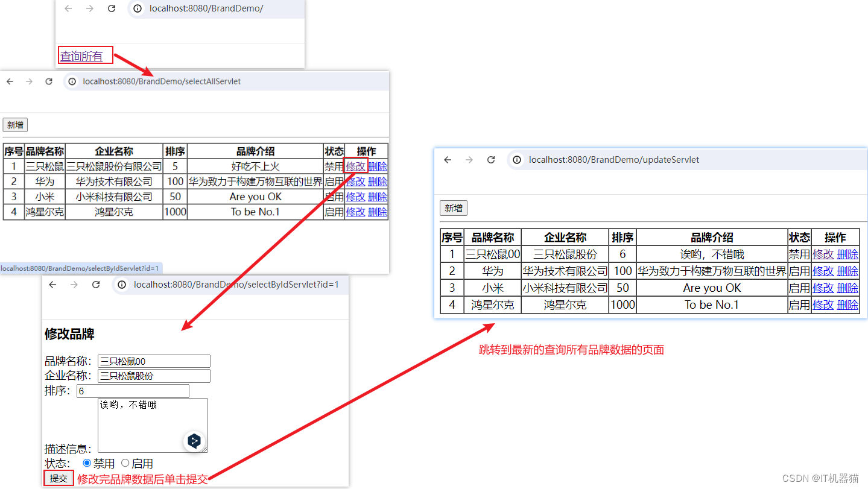Click the extension icon inside the description textarea
The image size is (868, 489).
pyautogui.click(x=194, y=441)
